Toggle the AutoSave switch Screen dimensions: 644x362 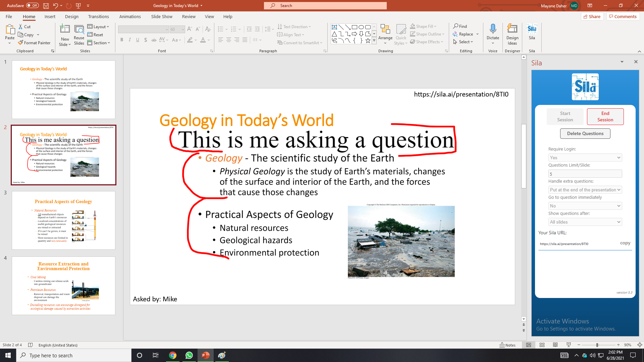click(x=32, y=5)
